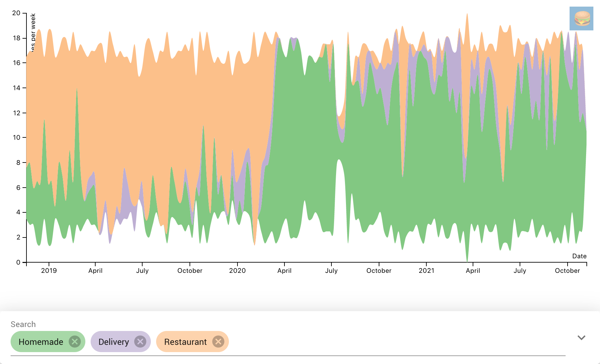This screenshot has width=600, height=364.
Task: Remove the Restaurant filter chip
Action: [218, 342]
